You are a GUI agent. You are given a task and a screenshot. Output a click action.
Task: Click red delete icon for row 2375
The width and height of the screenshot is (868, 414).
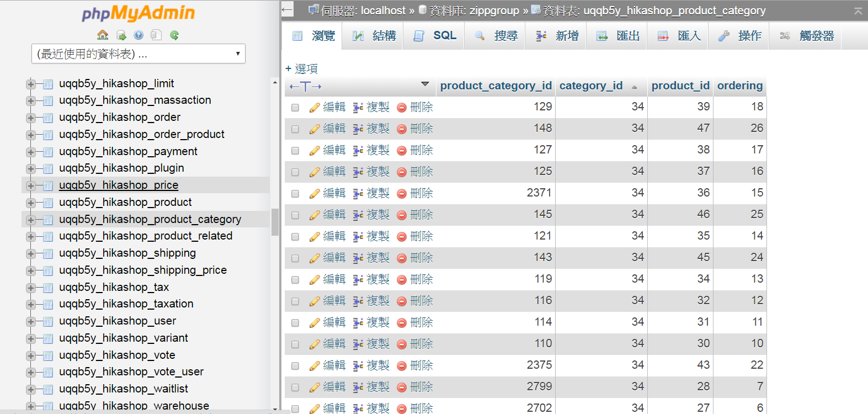[402, 366]
